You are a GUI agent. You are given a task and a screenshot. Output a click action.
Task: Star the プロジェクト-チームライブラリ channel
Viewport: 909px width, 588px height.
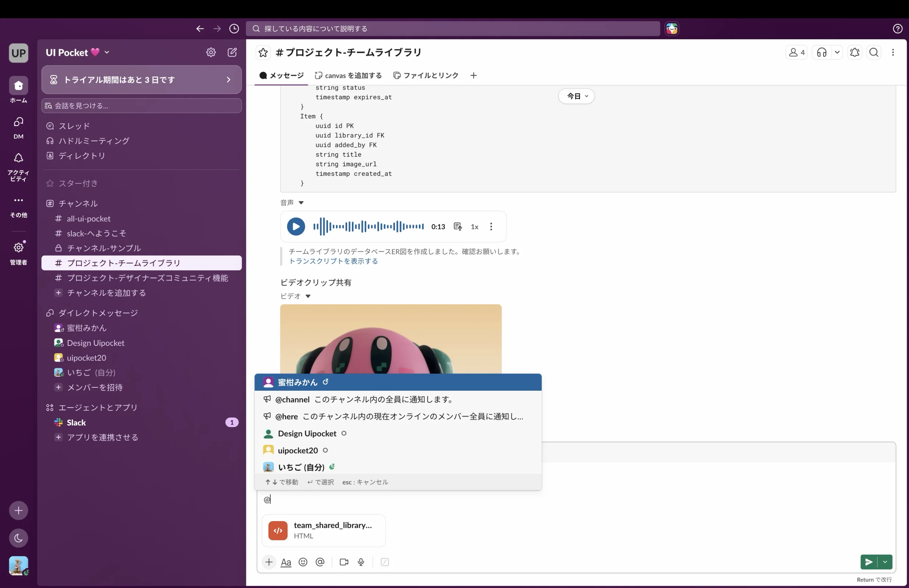point(263,53)
